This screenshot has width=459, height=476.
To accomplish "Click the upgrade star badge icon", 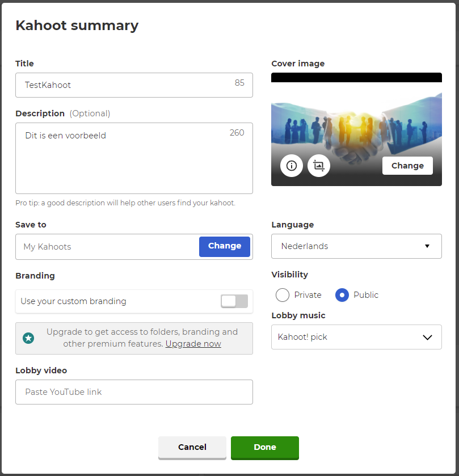I will pos(28,338).
